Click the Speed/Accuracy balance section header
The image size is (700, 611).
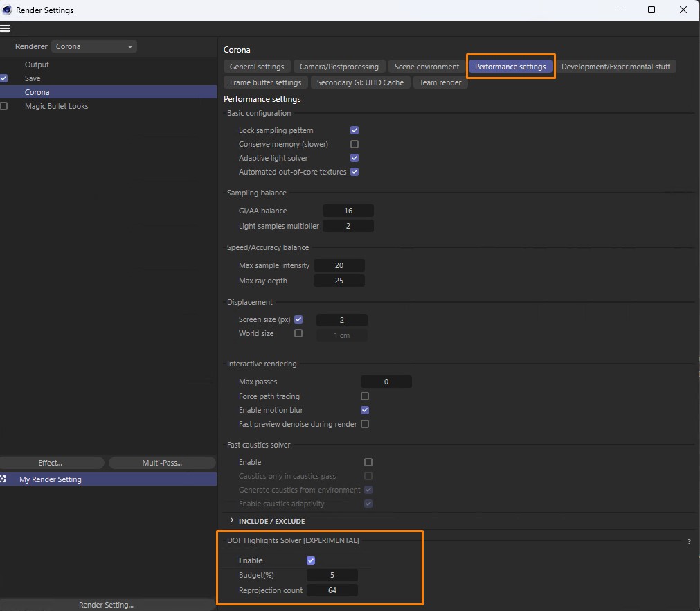(x=268, y=247)
